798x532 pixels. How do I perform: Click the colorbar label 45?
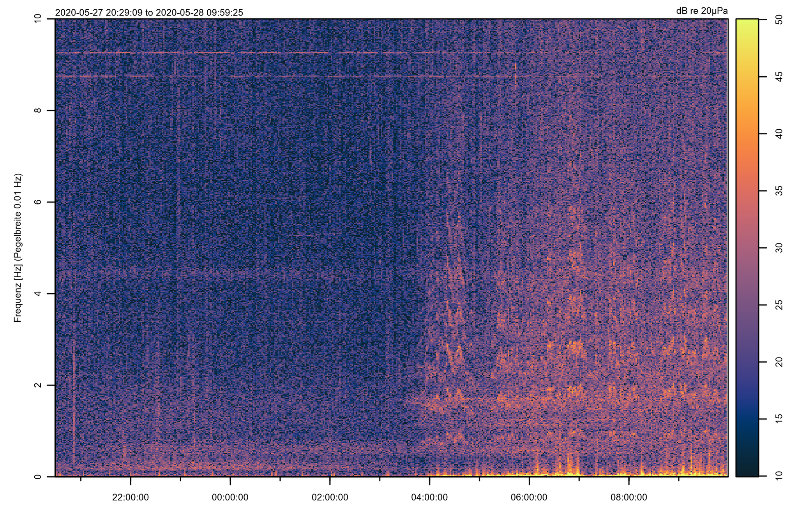click(779, 77)
